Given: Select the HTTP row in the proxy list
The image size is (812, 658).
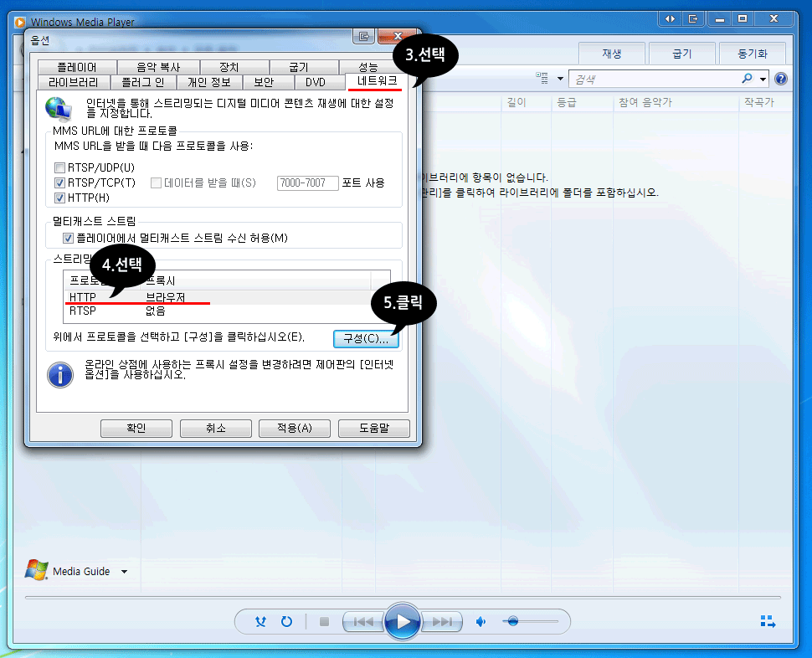Looking at the screenshot, I should [x=227, y=297].
